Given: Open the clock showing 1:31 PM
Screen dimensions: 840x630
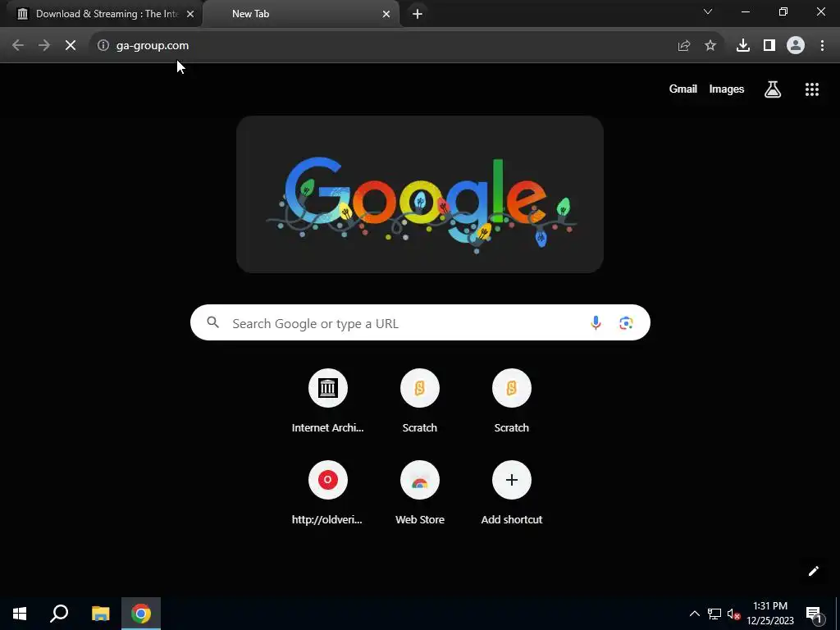Looking at the screenshot, I should point(770,614).
